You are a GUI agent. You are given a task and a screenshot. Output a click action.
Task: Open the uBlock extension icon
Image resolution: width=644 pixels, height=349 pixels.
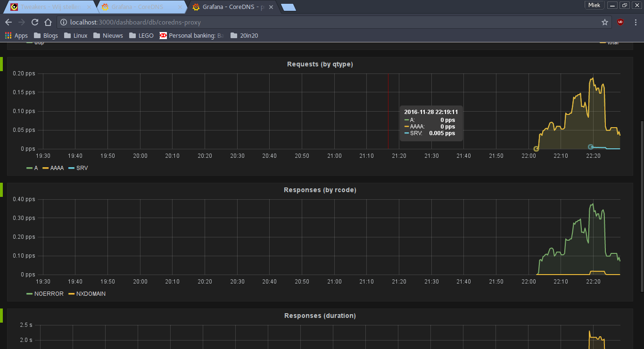(620, 22)
